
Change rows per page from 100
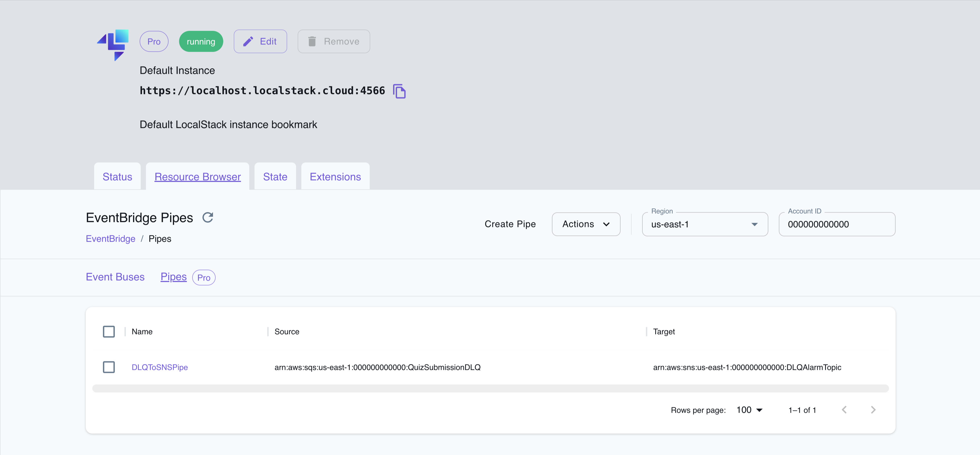pyautogui.click(x=749, y=410)
